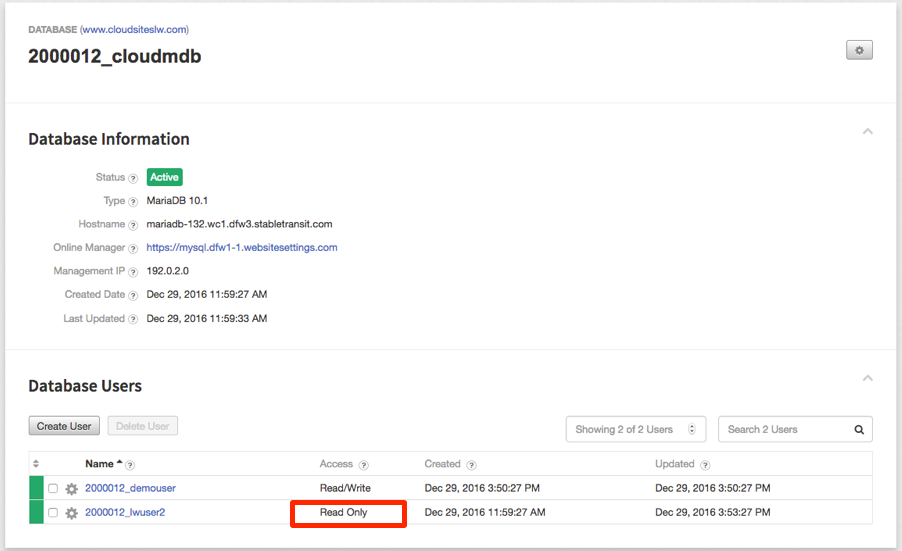Click the Management IP value 192.0.2.0

click(167, 271)
